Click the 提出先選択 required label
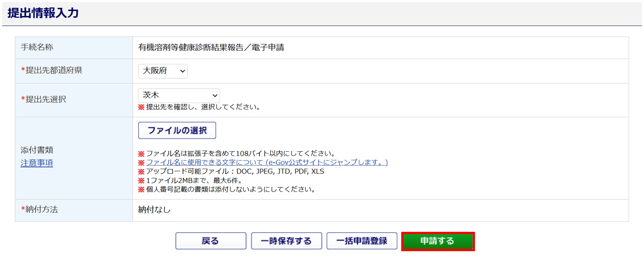This screenshot has height=265, width=644. coord(43,99)
